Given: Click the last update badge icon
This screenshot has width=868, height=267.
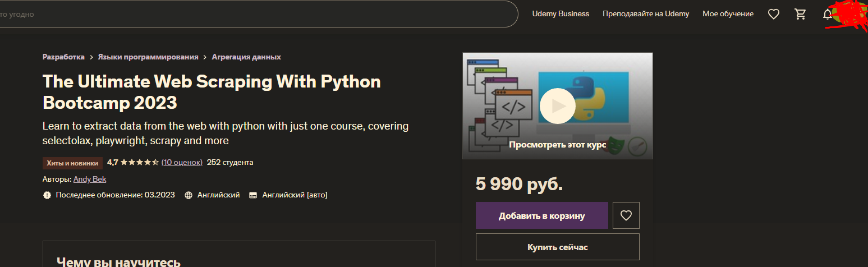Looking at the screenshot, I should point(47,195).
